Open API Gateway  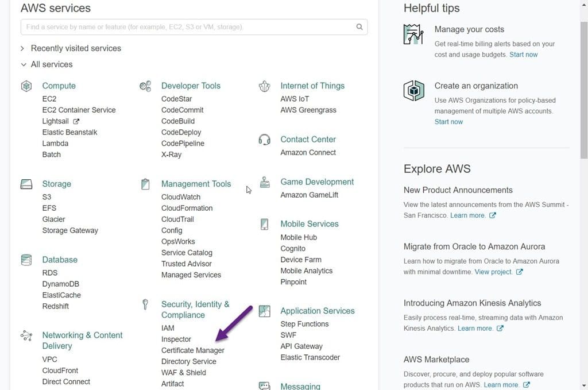click(301, 346)
